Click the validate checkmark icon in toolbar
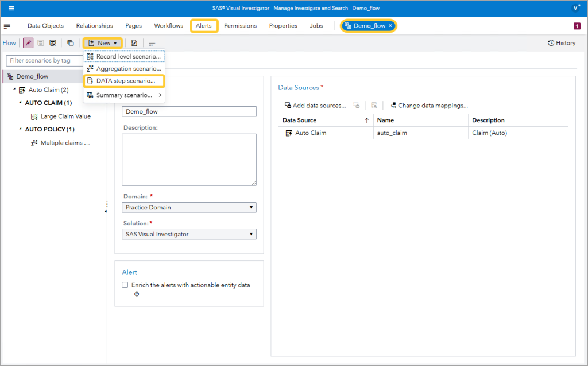588x366 pixels. tap(134, 43)
